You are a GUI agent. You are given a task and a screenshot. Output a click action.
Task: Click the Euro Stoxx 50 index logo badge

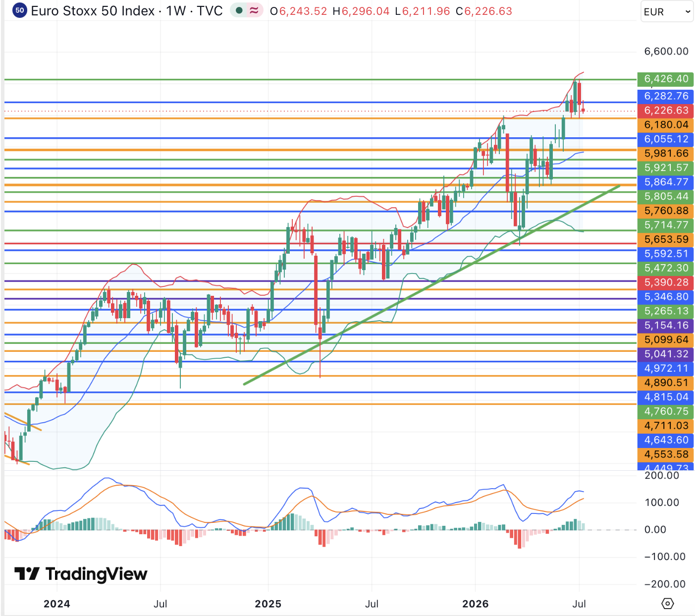(19, 10)
